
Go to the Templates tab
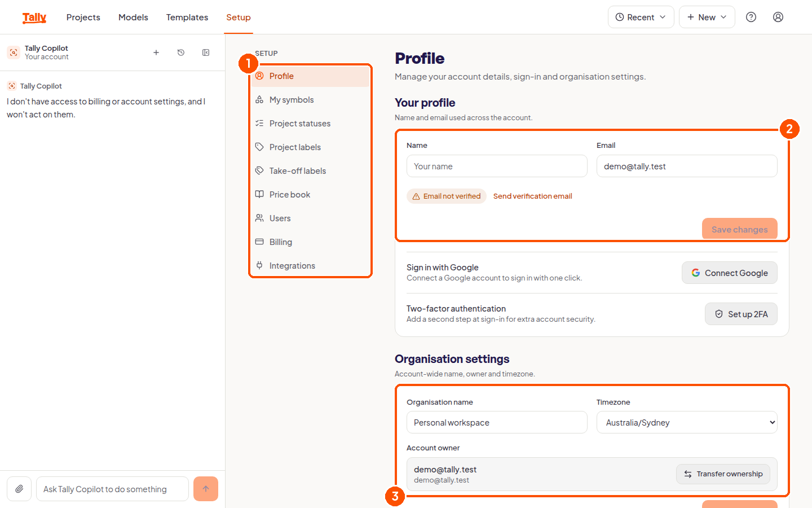(x=187, y=17)
